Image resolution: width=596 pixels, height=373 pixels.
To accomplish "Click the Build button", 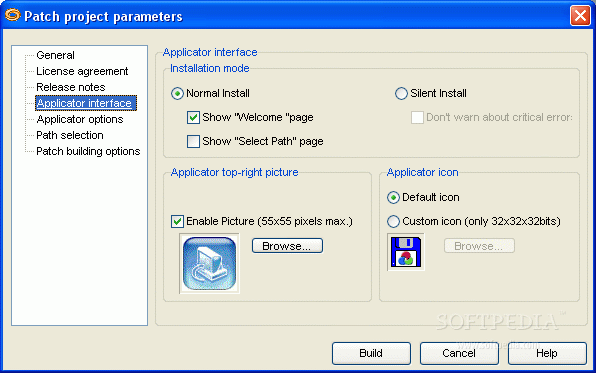I will tap(371, 353).
